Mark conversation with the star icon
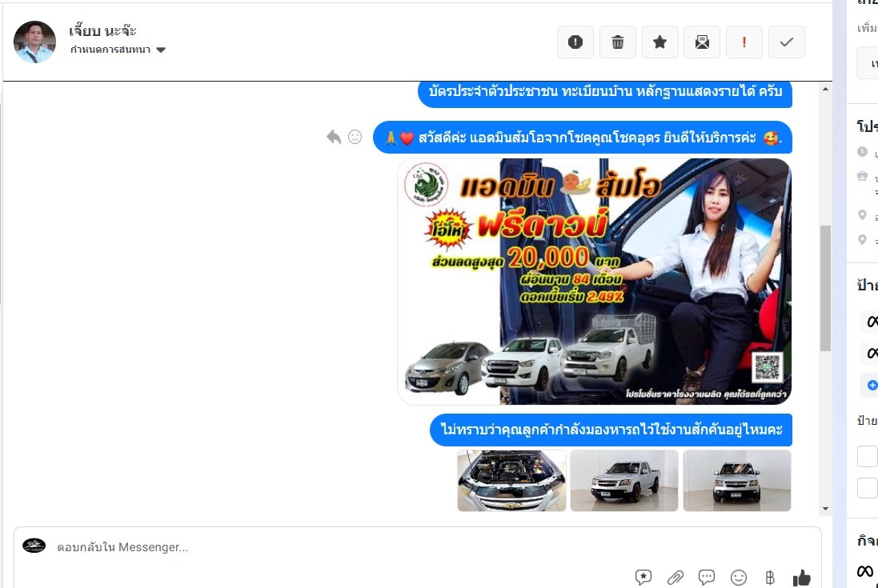Image resolution: width=878 pixels, height=588 pixels. (x=660, y=42)
